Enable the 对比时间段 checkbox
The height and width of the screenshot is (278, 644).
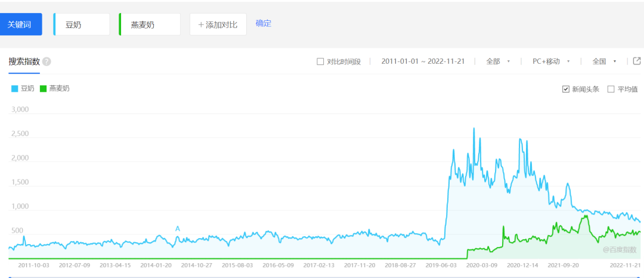320,61
